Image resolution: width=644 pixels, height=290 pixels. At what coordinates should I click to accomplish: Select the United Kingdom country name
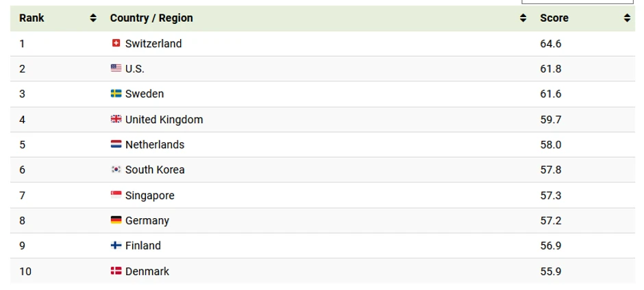pyautogui.click(x=164, y=119)
